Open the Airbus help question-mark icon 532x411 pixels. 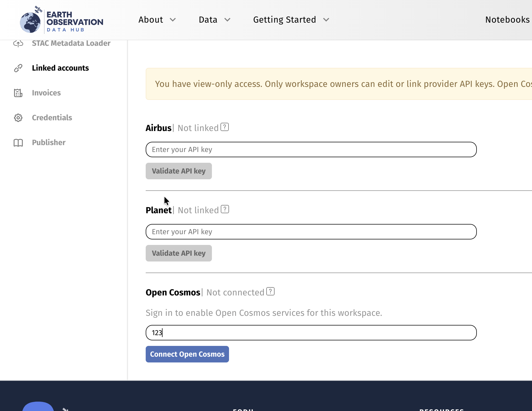225,127
